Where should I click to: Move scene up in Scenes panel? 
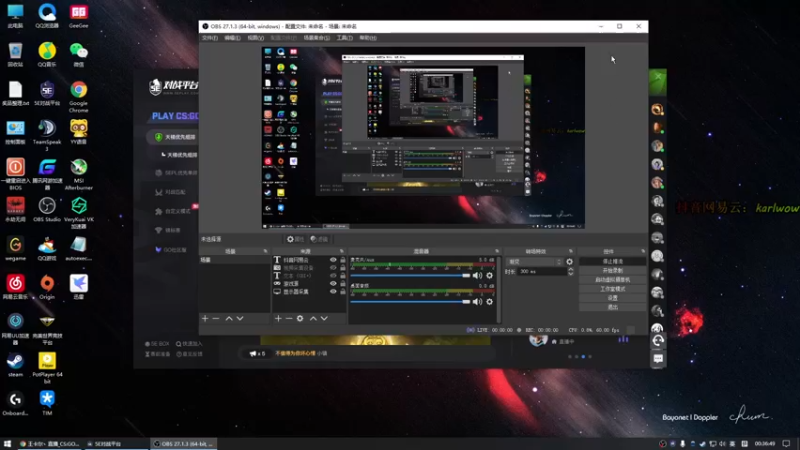229,318
